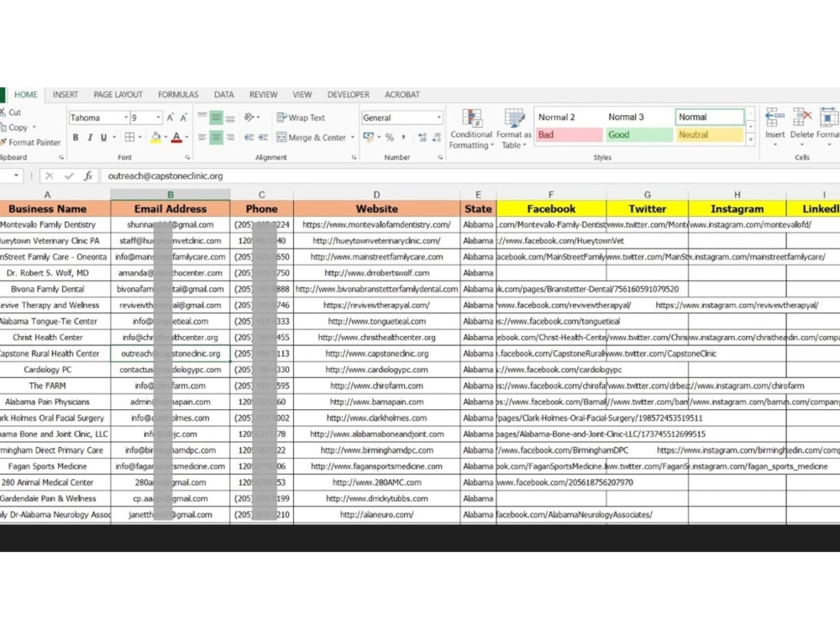This screenshot has width=840, height=630.
Task: Select the Website header cell
Action: click(x=376, y=209)
